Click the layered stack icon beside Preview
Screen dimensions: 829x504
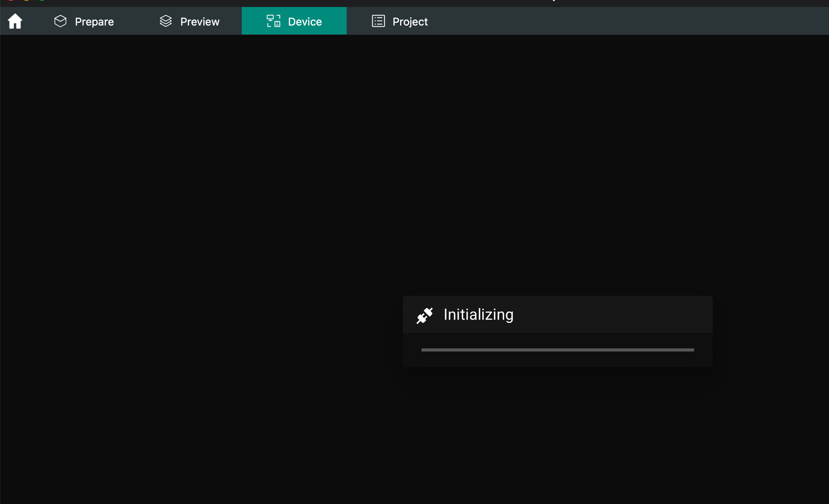(x=166, y=21)
